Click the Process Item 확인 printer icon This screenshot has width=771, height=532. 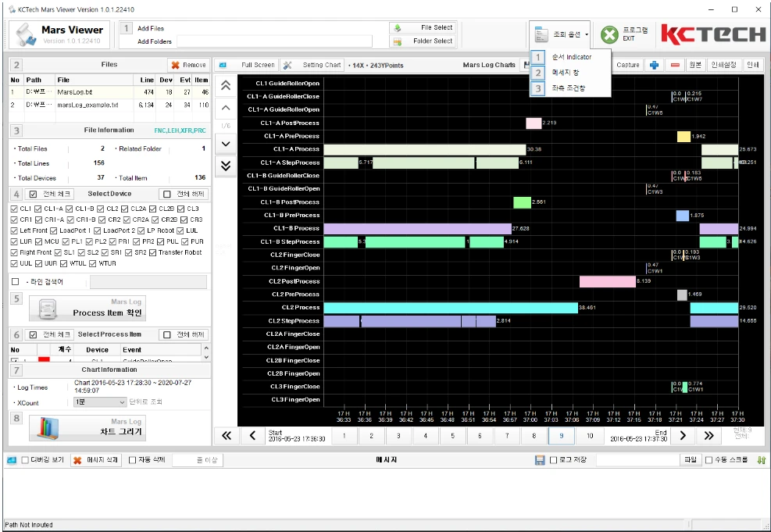[48, 310]
